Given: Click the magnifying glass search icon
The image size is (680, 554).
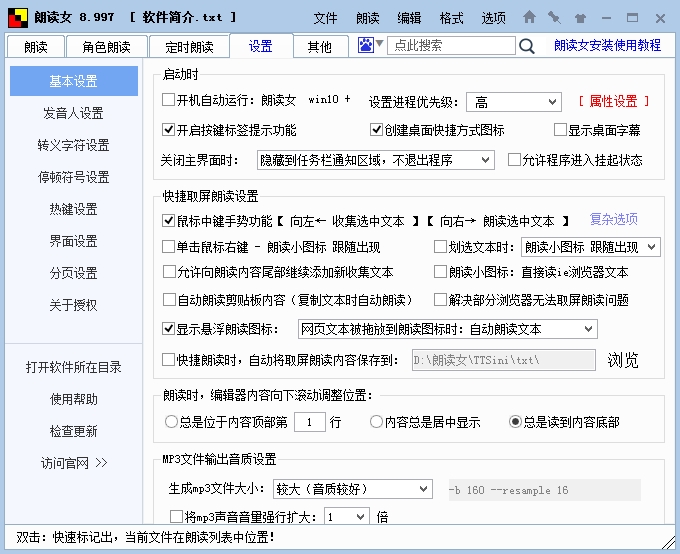Looking at the screenshot, I should [x=527, y=45].
